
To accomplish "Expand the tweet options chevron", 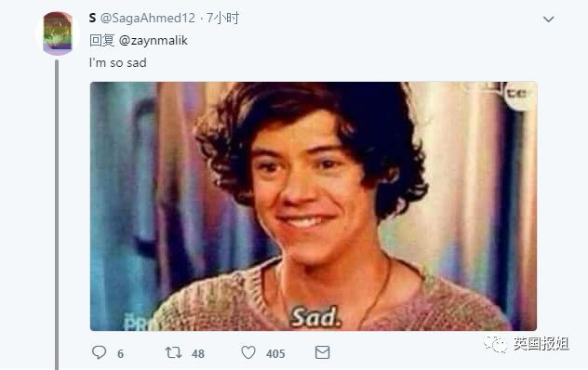I will [x=548, y=20].
